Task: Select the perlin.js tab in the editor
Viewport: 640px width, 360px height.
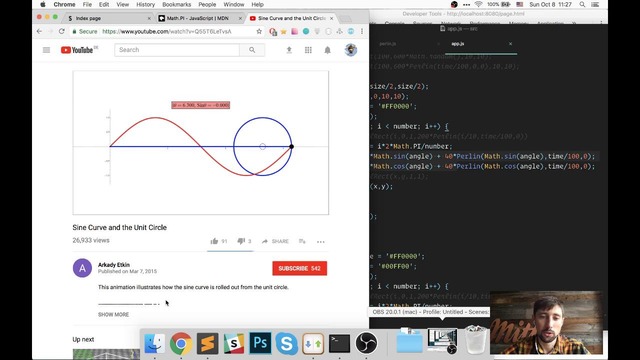Action: pyautogui.click(x=388, y=44)
